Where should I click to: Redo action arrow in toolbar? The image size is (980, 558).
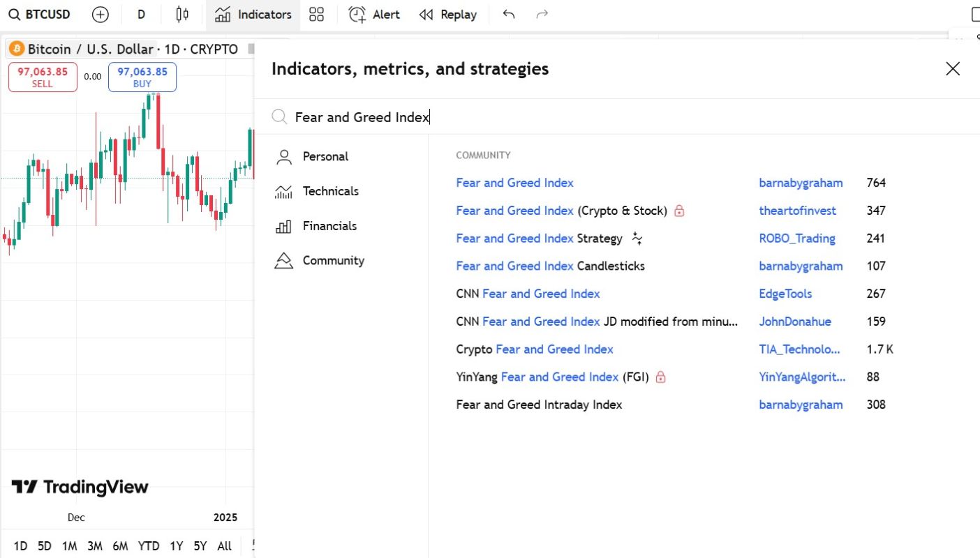click(542, 14)
